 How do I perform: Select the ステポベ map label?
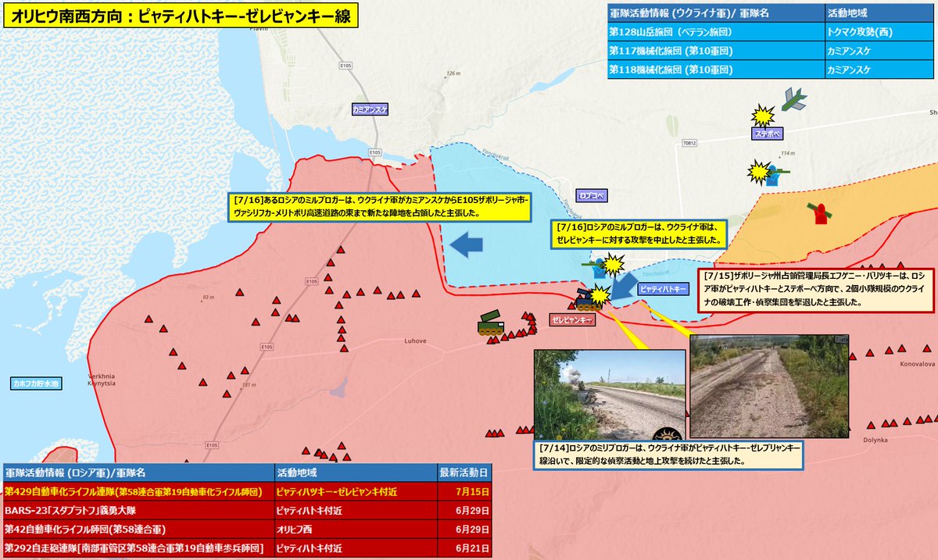point(768,134)
